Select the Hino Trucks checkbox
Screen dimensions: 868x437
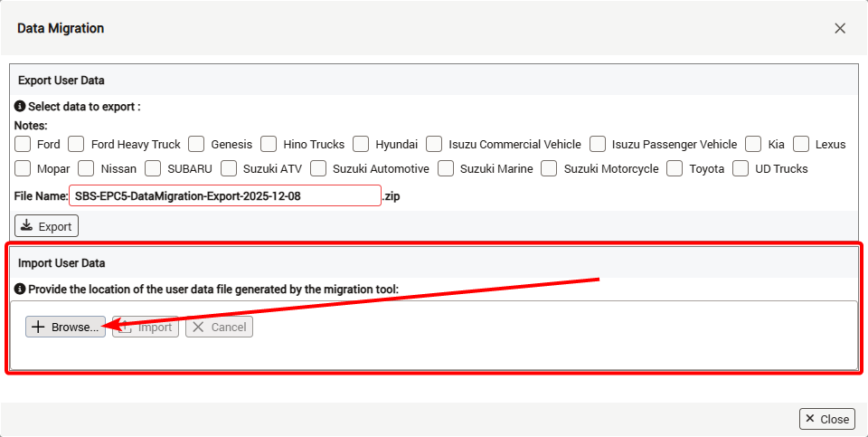[269, 144]
